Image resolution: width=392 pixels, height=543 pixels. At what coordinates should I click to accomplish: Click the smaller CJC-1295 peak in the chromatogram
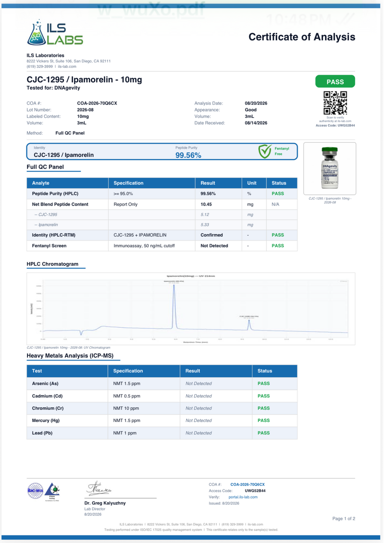249,325
